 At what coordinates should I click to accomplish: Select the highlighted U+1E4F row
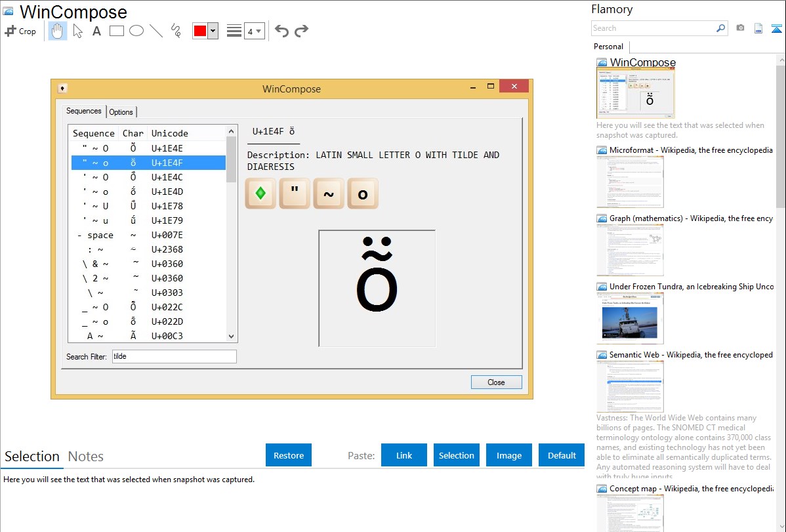[148, 163]
